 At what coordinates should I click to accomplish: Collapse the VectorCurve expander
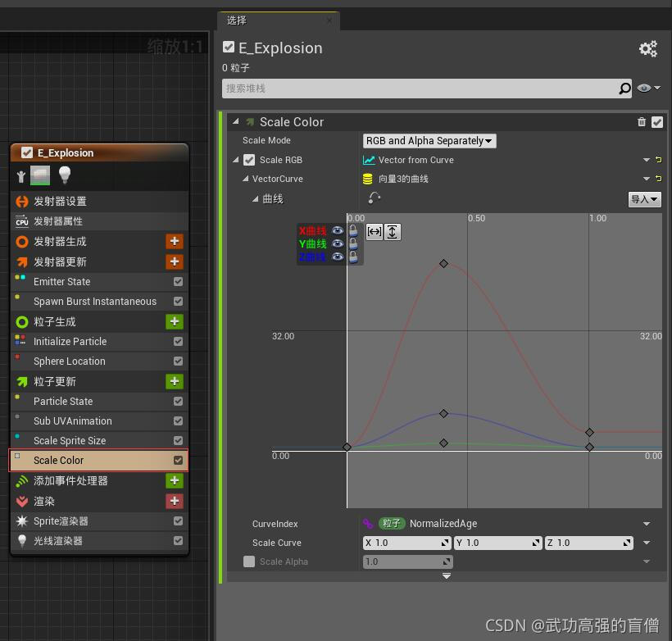(245, 179)
